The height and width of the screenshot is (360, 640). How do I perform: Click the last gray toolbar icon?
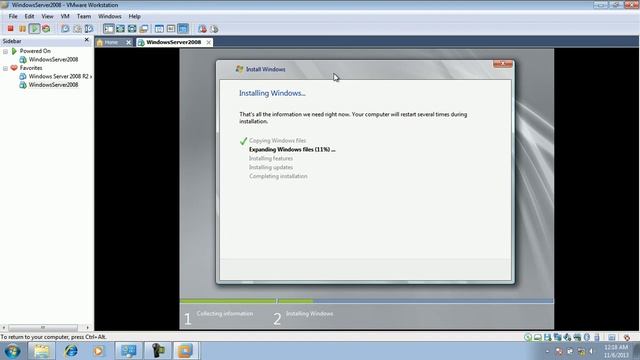(x=214, y=29)
